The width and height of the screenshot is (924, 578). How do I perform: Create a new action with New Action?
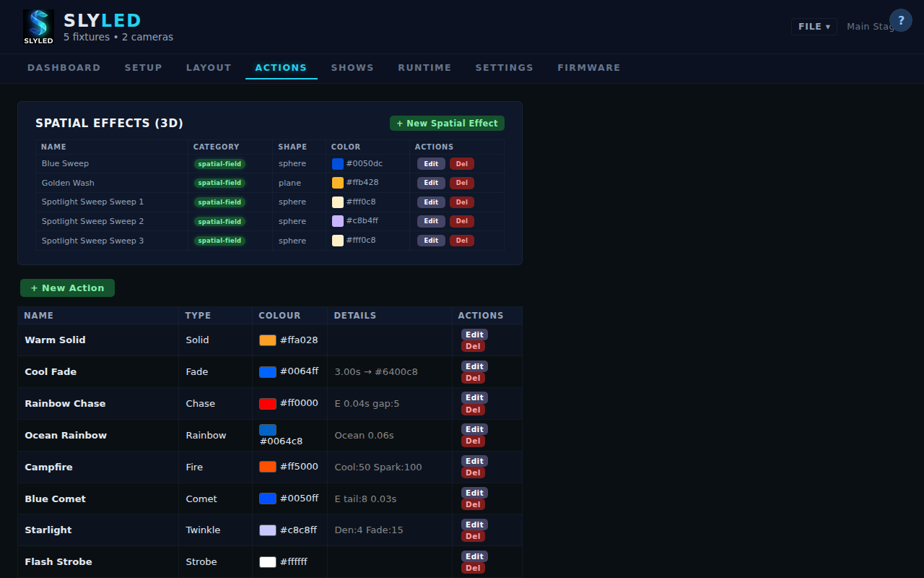click(x=67, y=288)
